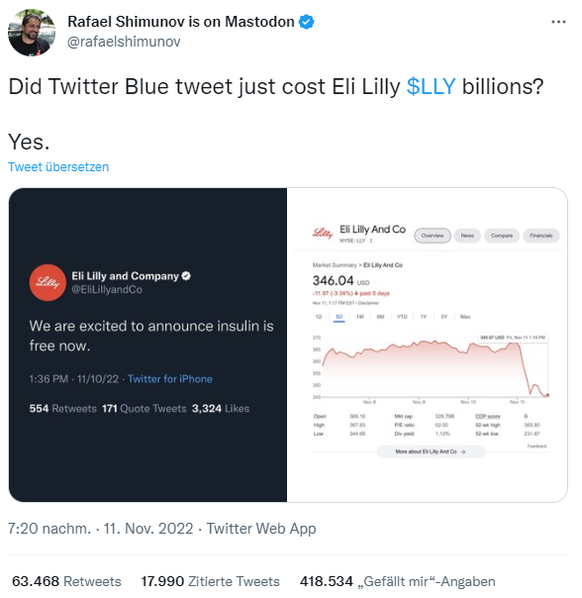Choose the 5D time range on chart
Image resolution: width=582 pixels, height=598 pixels.
pos(339,317)
